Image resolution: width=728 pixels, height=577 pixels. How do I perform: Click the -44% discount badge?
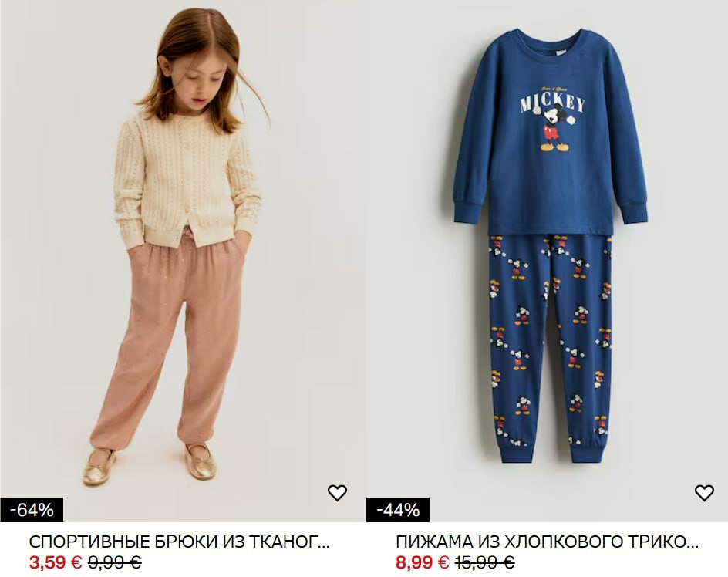398,510
